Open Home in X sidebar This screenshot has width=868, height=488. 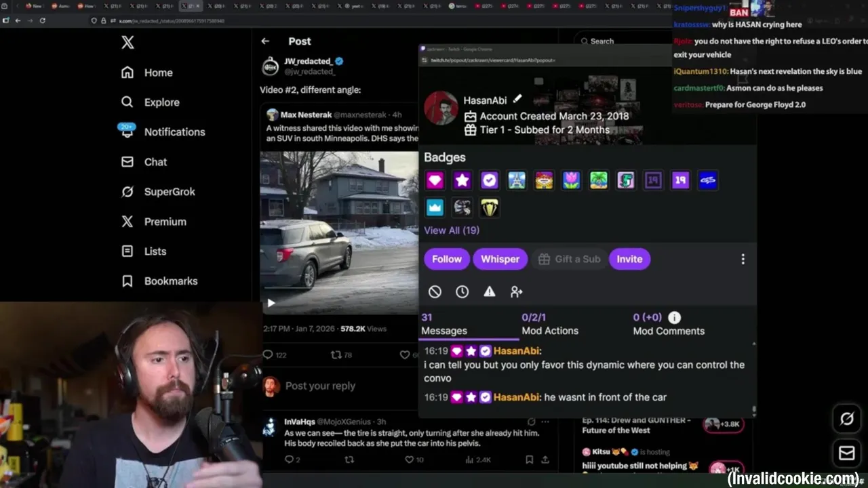pyautogui.click(x=147, y=73)
